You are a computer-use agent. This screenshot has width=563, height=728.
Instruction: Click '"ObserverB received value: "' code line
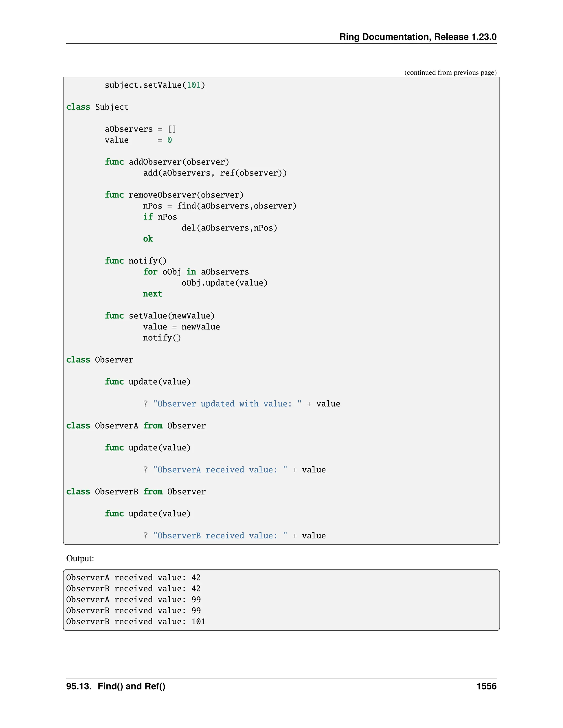click(234, 536)
